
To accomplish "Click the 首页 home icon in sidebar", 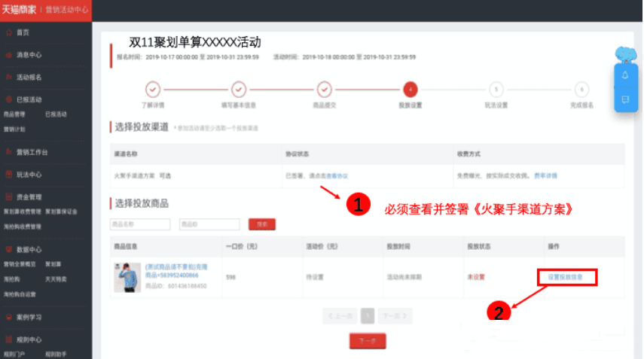I will tap(9, 32).
